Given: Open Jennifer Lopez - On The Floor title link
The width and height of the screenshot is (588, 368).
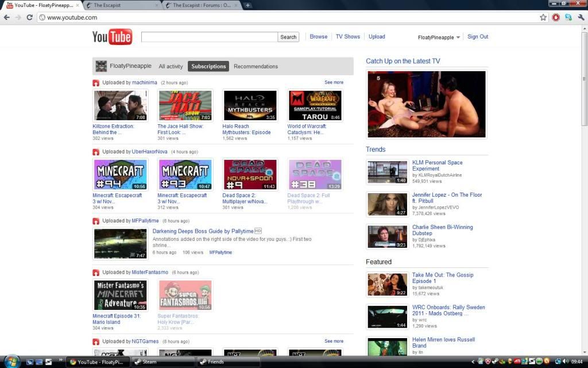Looking at the screenshot, I should point(447,198).
